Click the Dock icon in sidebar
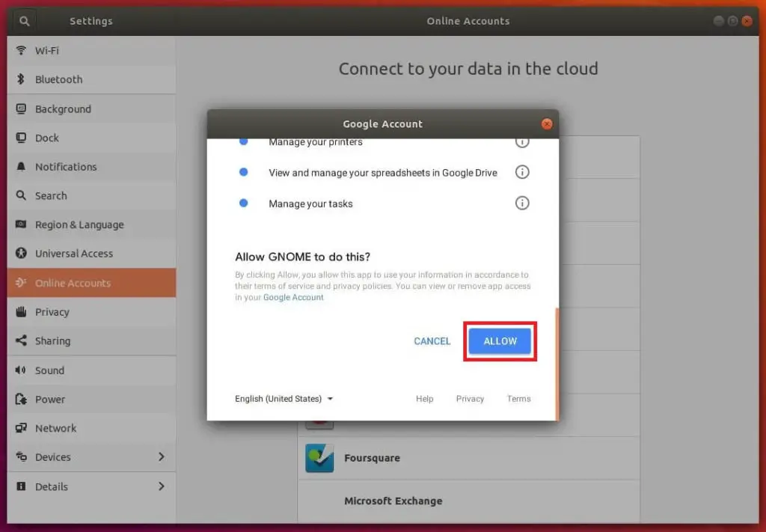This screenshot has height=532, width=766. (x=21, y=138)
